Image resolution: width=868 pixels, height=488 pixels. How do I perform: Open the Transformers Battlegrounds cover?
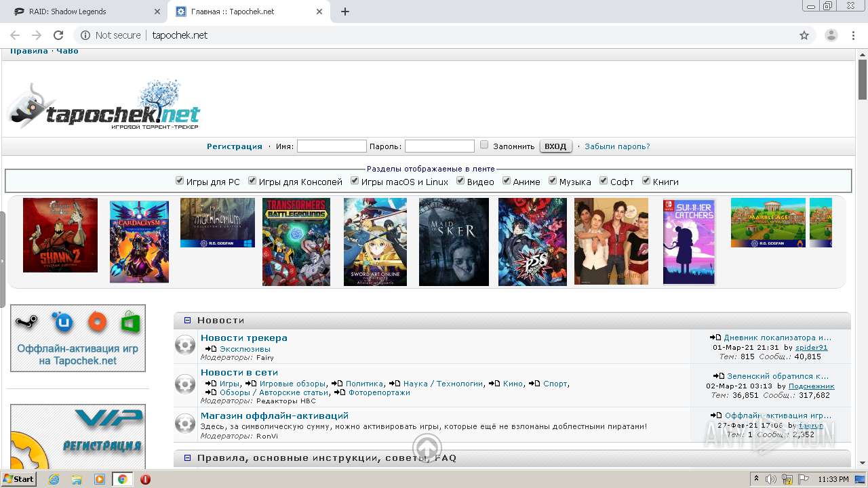296,242
